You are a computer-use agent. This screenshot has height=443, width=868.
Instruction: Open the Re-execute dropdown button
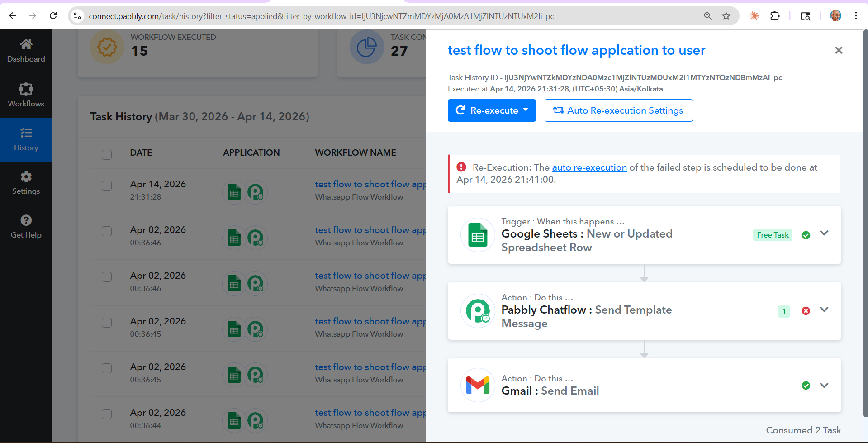(492, 110)
